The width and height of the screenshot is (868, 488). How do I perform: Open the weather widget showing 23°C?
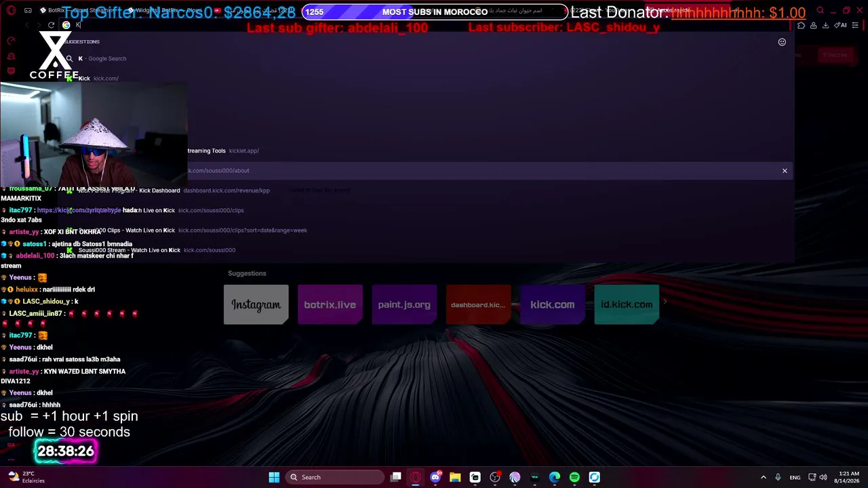tap(26, 477)
